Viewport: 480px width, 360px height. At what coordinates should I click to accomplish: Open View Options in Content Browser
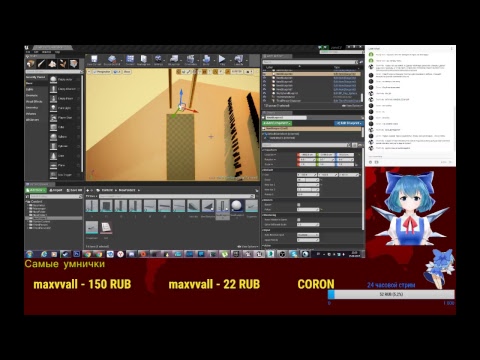[248, 247]
